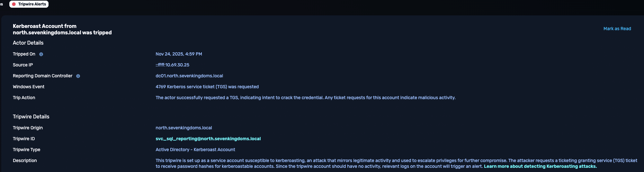Click the Tripwire ID field label

point(24,139)
